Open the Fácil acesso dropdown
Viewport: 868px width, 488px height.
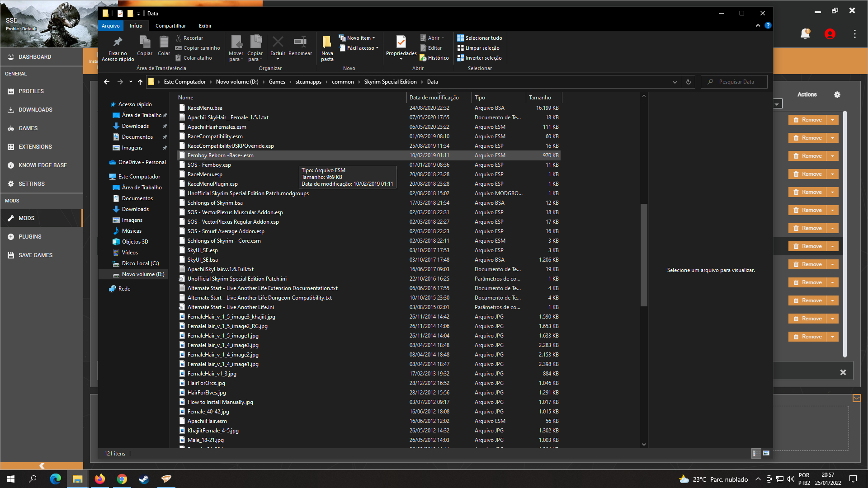(359, 48)
